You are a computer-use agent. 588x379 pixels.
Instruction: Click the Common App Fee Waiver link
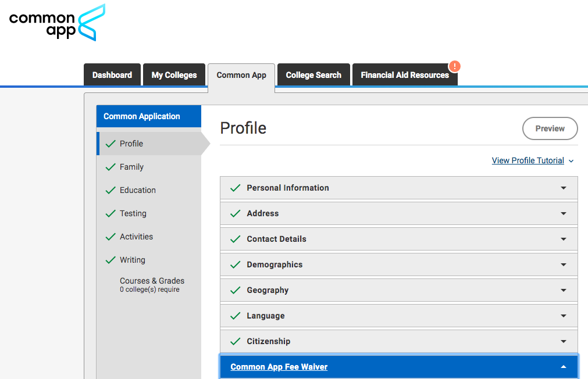(279, 367)
